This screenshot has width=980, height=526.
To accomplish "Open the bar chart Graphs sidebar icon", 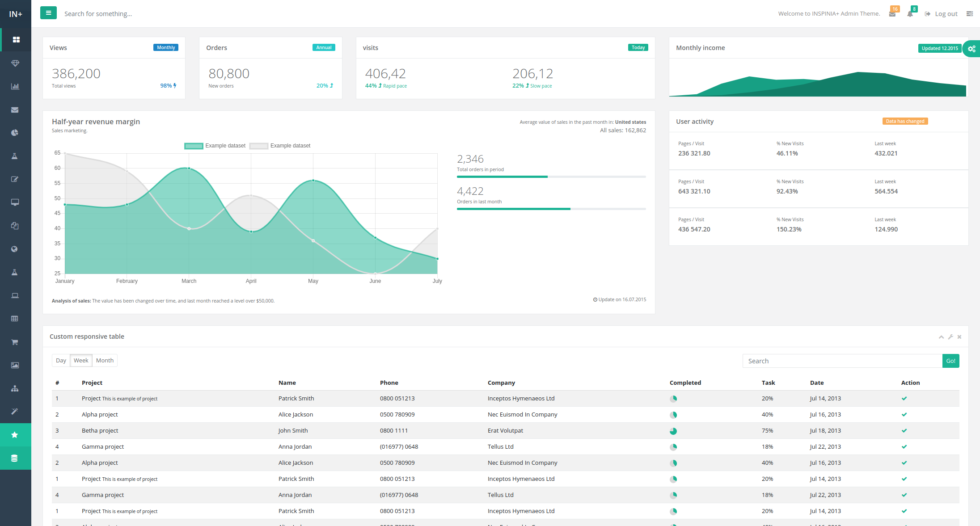I will (15, 86).
